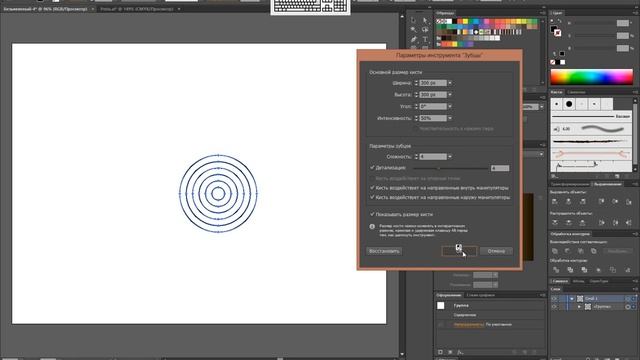Click the horizontal align left icon
The image size is (640, 360).
click(x=555, y=201)
